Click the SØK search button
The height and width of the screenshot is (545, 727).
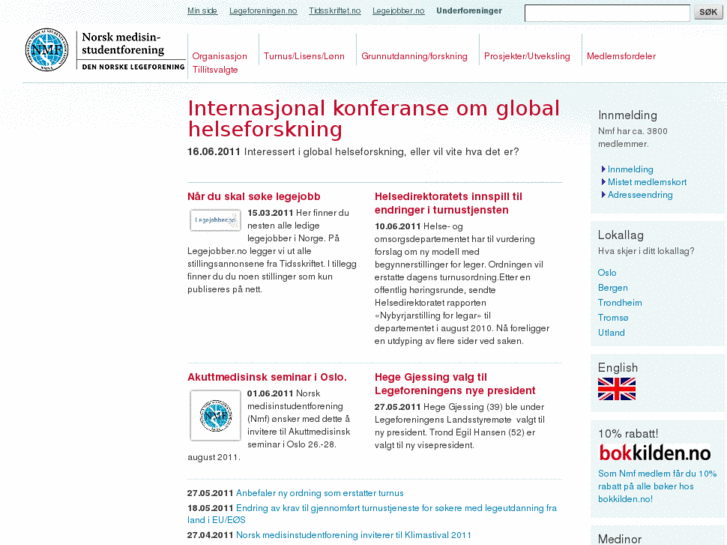(x=708, y=12)
